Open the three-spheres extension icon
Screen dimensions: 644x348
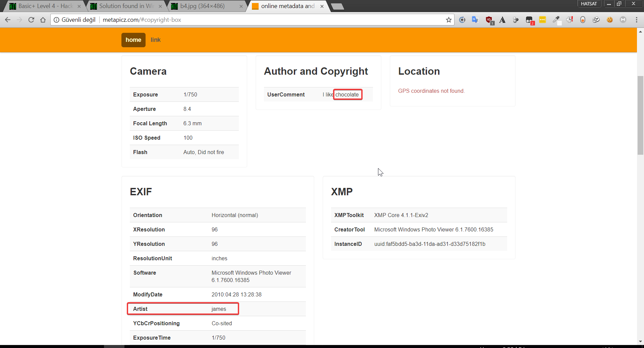516,20
